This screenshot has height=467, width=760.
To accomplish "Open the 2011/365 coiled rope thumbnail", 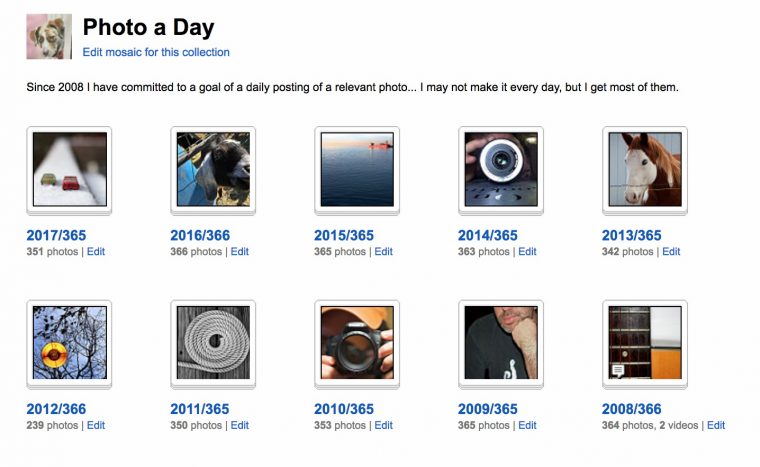I will coord(213,342).
